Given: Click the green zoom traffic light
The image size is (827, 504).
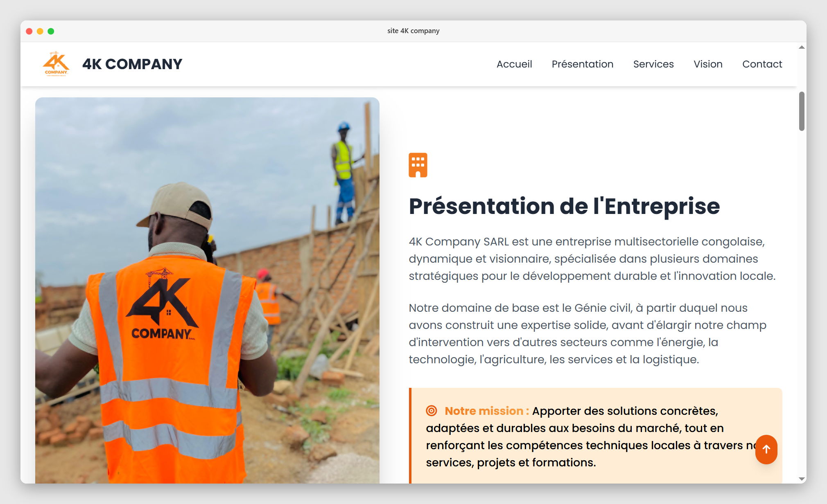Looking at the screenshot, I should [x=51, y=31].
